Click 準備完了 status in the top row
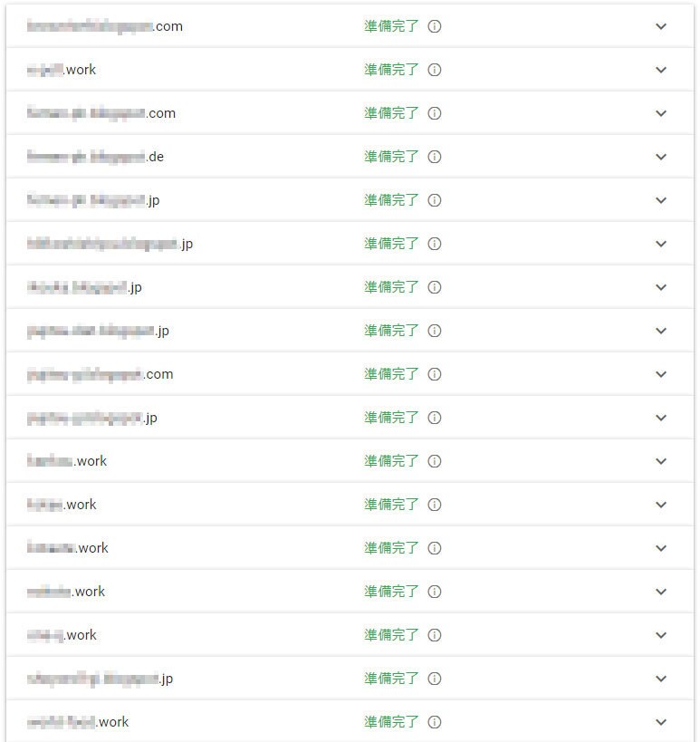The height and width of the screenshot is (742, 700). [391, 26]
